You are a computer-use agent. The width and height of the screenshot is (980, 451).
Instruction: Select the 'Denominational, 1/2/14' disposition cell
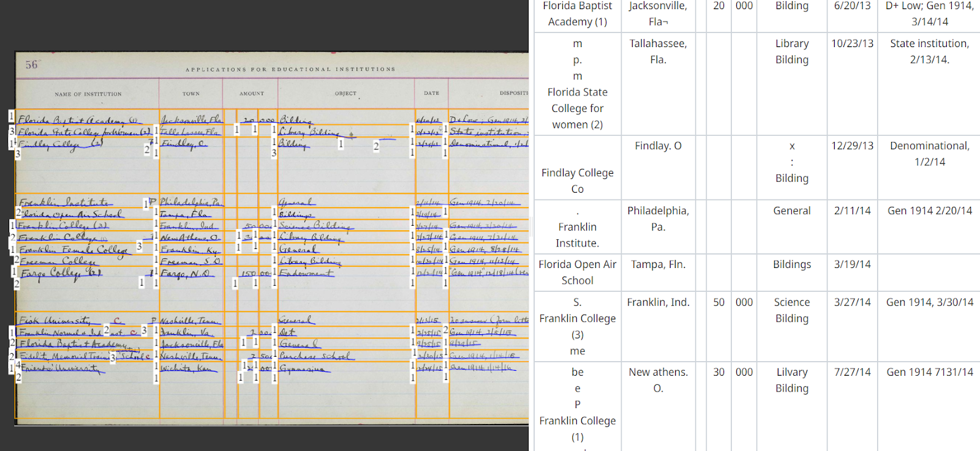(929, 154)
